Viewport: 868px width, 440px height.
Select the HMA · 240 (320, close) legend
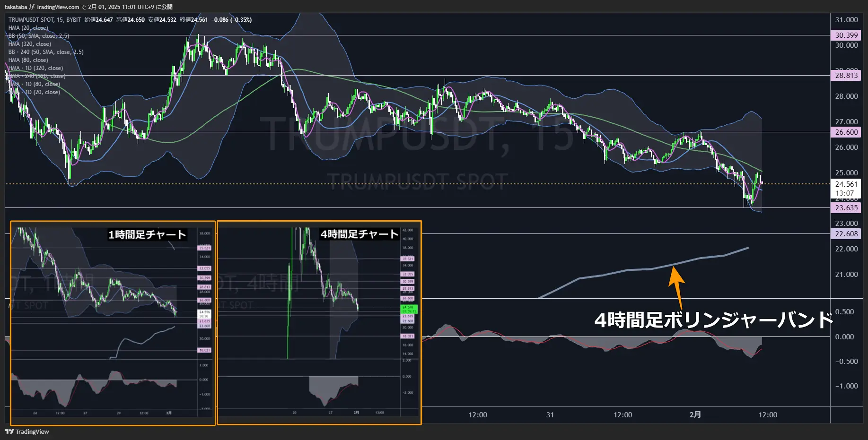pyautogui.click(x=37, y=76)
